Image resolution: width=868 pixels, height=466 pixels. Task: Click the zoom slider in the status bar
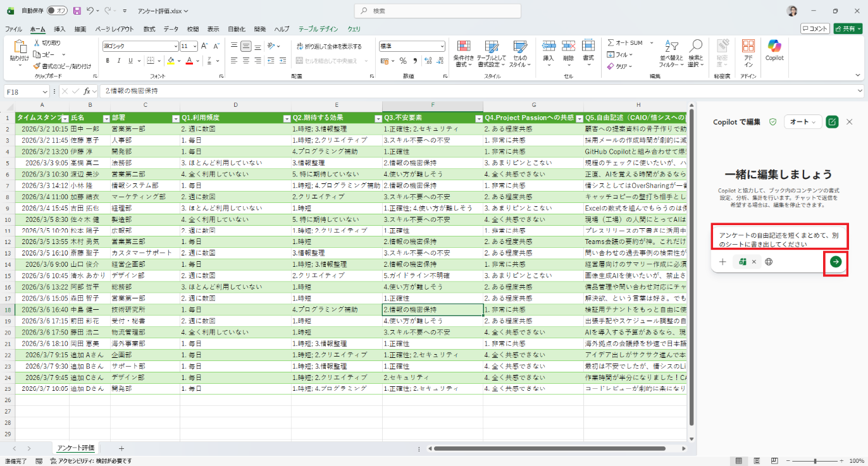point(815,461)
